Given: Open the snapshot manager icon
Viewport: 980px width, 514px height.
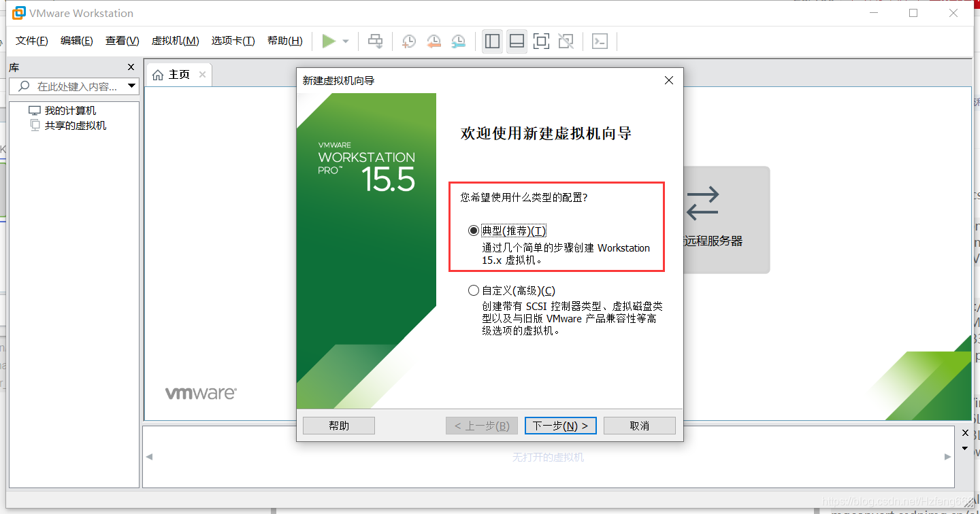Looking at the screenshot, I should tap(459, 41).
